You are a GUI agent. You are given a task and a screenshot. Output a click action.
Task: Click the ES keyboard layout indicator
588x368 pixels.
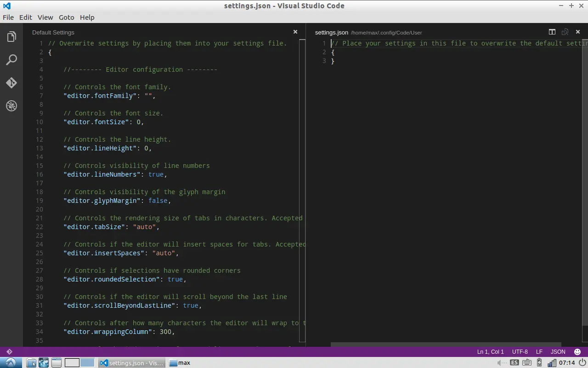(x=514, y=362)
